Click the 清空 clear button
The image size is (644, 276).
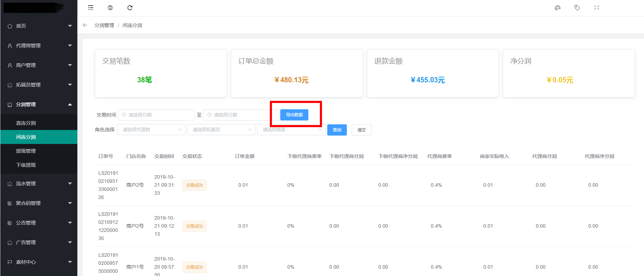tap(362, 130)
